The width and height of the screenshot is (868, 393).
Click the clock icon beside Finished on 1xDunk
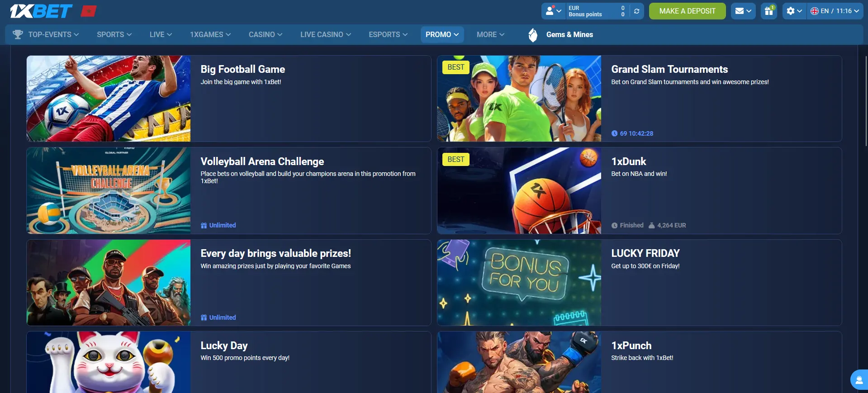tap(614, 226)
